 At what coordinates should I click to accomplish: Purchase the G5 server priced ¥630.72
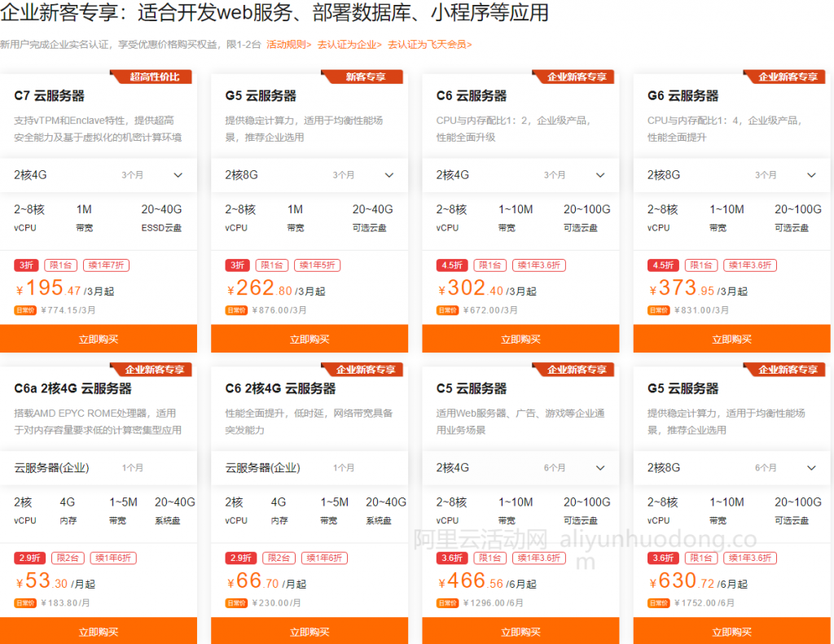click(732, 631)
